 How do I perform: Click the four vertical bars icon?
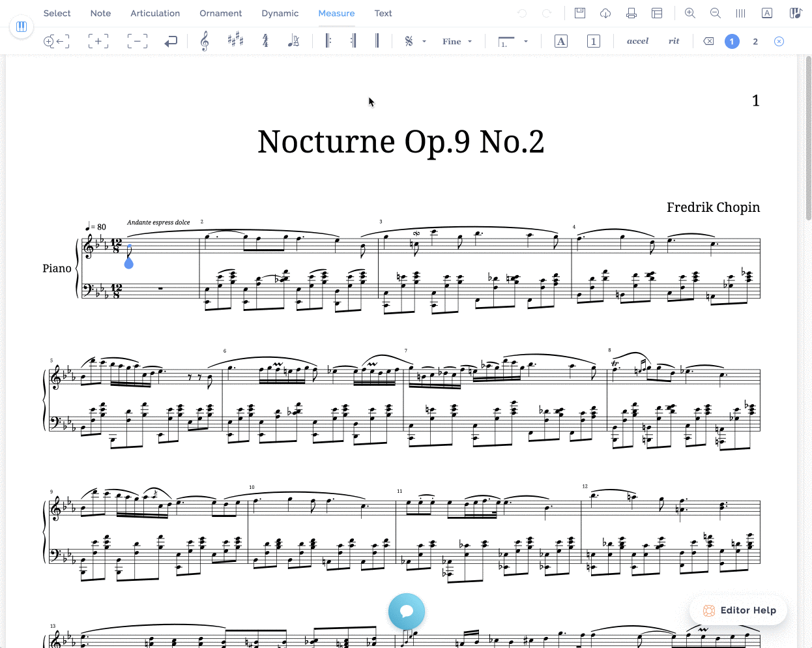pyautogui.click(x=741, y=13)
